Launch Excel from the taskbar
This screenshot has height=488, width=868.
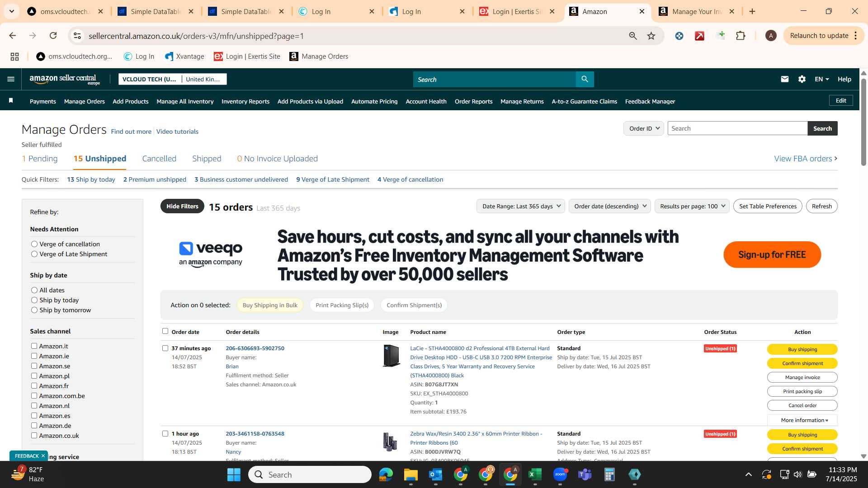535,474
